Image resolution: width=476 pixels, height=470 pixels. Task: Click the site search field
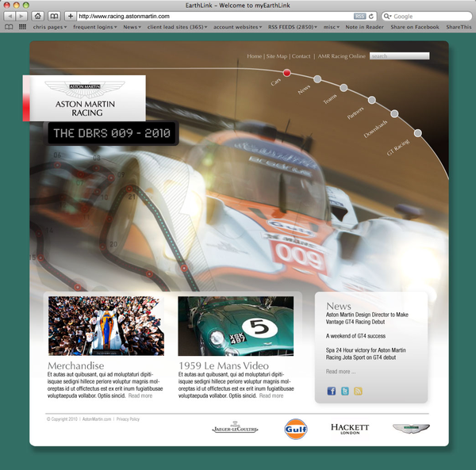(399, 55)
